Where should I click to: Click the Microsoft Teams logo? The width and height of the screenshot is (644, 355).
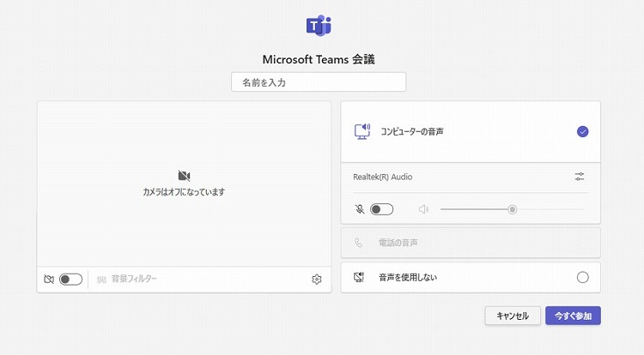click(319, 26)
